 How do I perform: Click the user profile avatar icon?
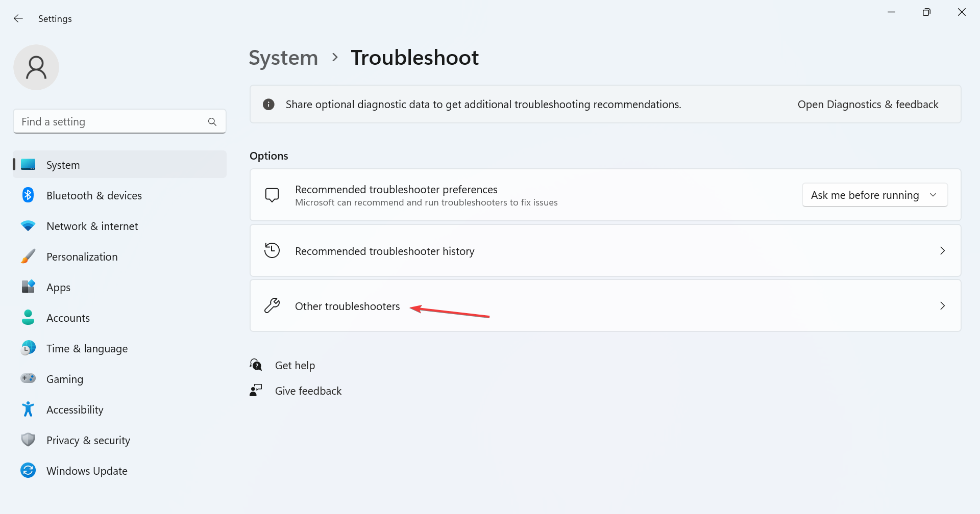point(36,67)
